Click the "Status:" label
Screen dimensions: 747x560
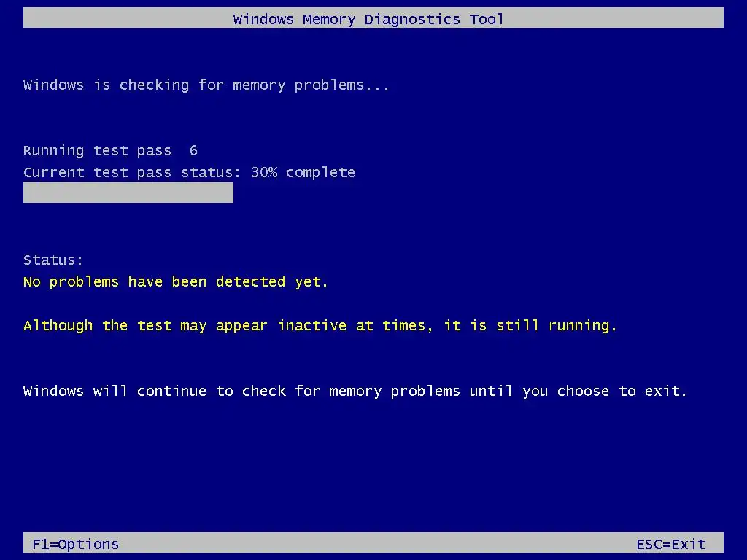(53, 260)
